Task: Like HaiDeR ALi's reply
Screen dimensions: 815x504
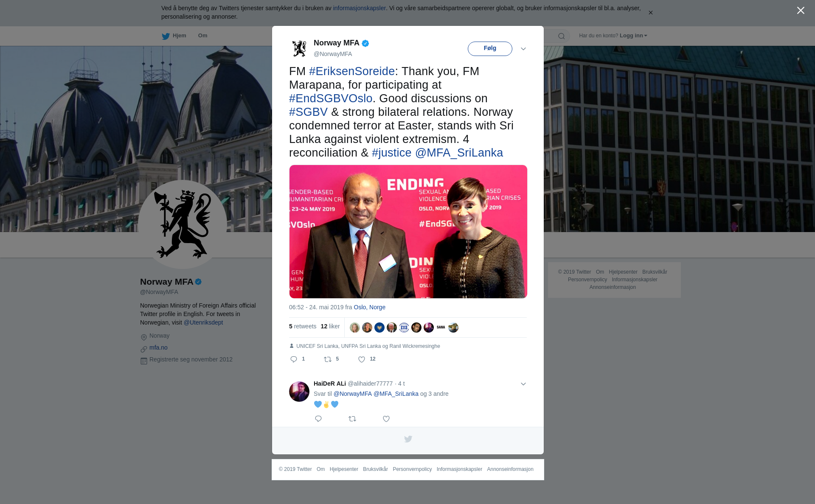Action: (x=386, y=419)
